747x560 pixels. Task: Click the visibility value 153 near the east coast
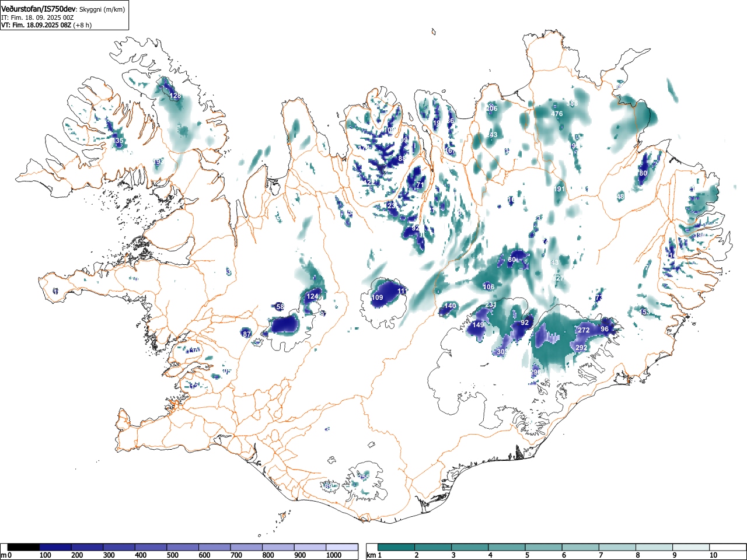644,313
